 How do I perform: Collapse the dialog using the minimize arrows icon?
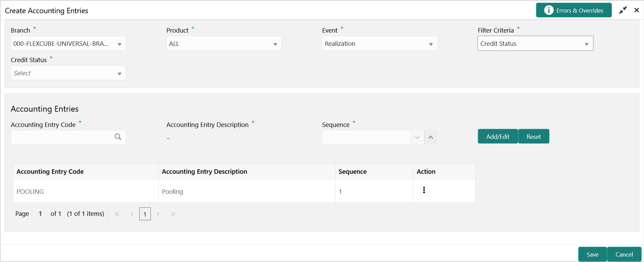pyautogui.click(x=623, y=10)
